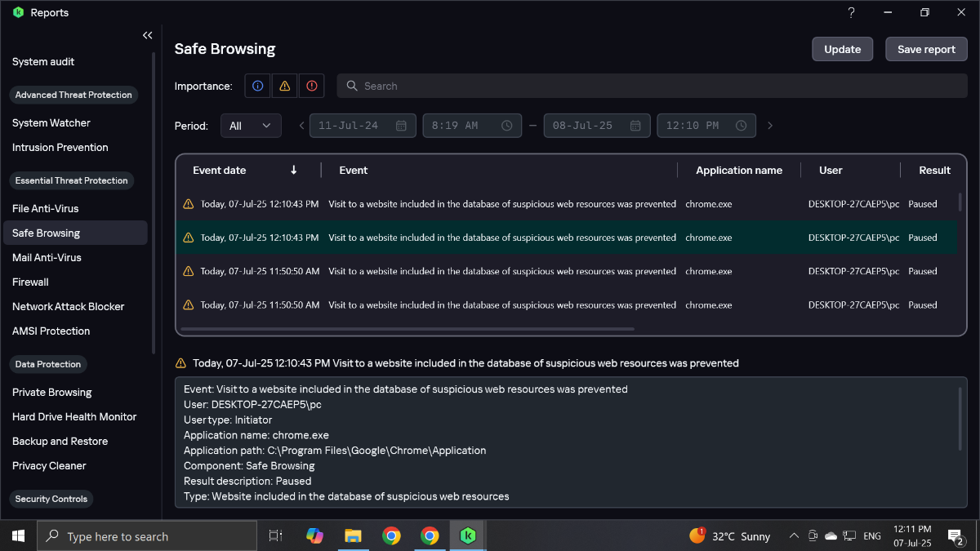Click the sidebar's vertical scrollbar

coord(154,202)
